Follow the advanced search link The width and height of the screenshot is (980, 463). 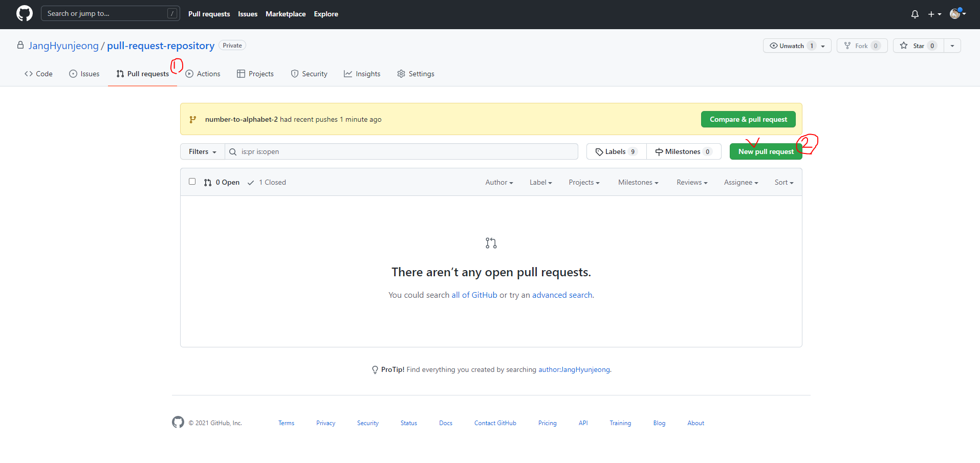[x=562, y=295]
